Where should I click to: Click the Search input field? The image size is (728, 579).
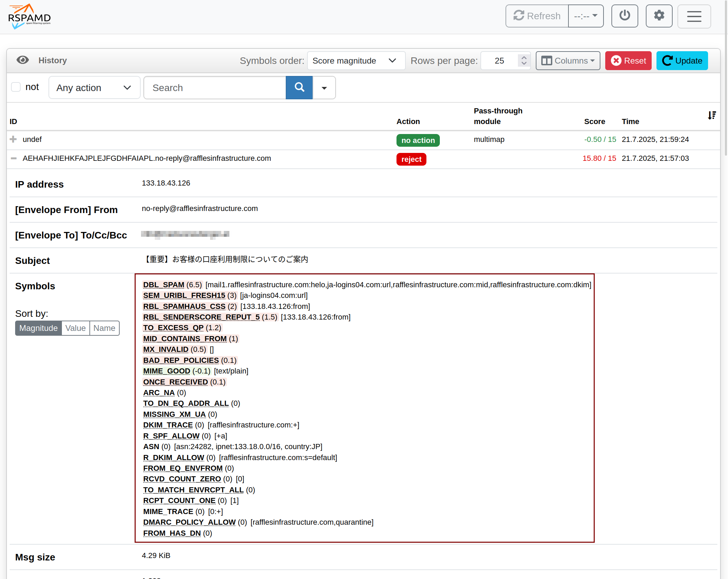215,88
